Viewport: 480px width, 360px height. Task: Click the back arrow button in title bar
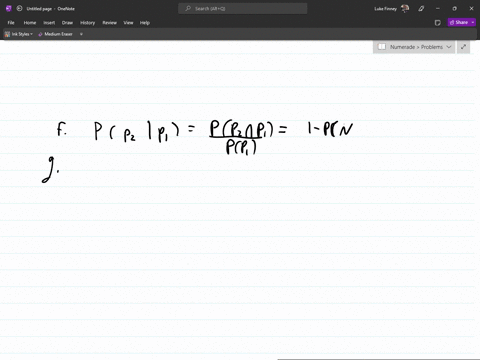tap(19, 9)
